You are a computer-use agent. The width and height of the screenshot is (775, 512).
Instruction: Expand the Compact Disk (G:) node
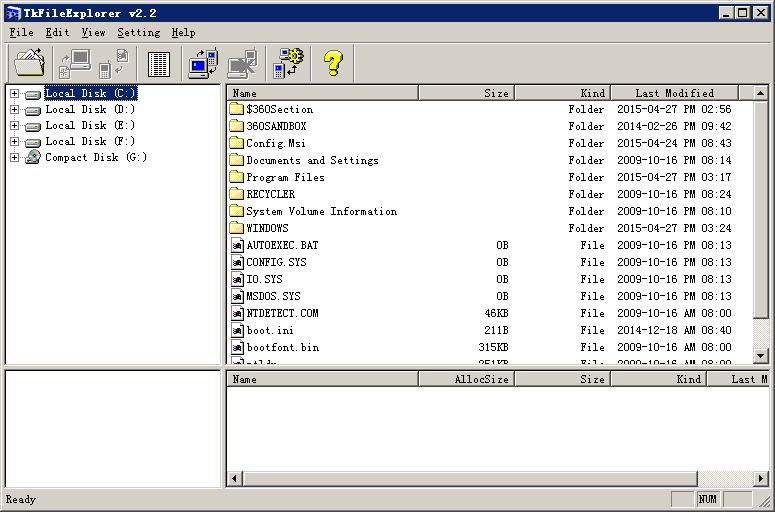click(x=14, y=158)
